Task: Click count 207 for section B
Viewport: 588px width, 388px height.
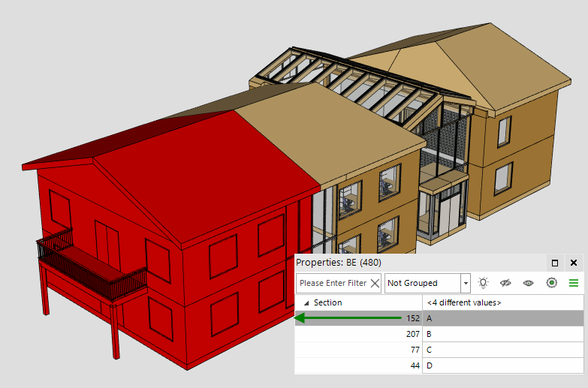Action: (413, 334)
